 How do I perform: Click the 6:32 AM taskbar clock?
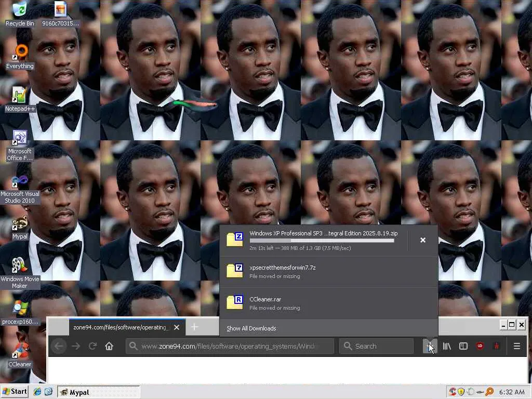(x=512, y=392)
